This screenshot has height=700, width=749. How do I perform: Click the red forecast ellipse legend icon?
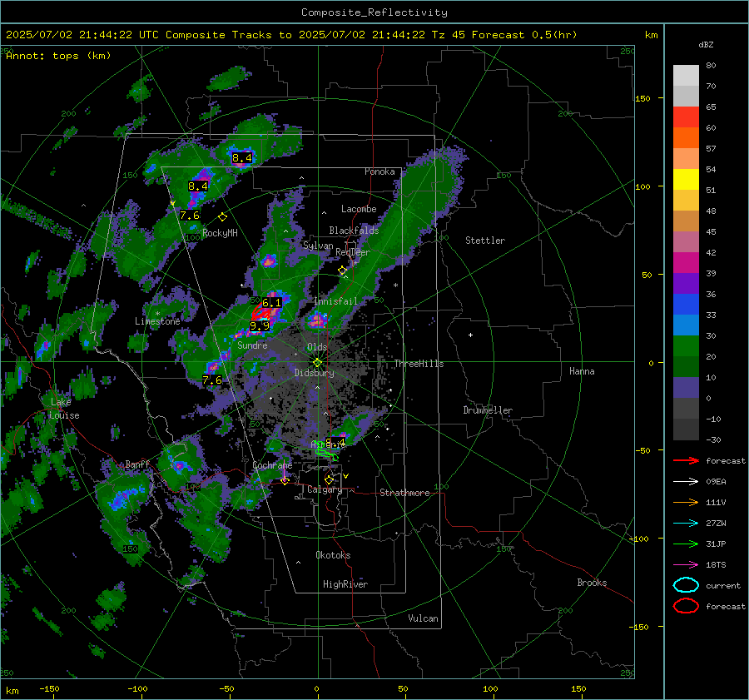tap(686, 606)
